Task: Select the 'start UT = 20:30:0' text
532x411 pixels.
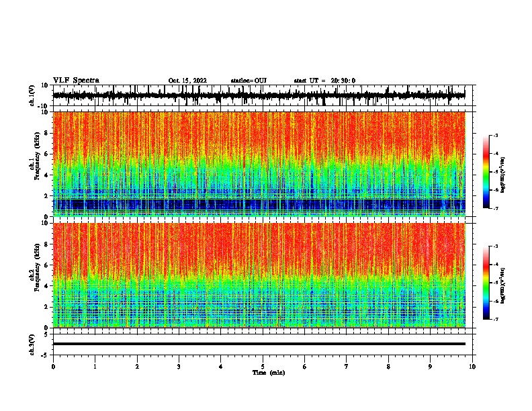Action: coord(324,81)
